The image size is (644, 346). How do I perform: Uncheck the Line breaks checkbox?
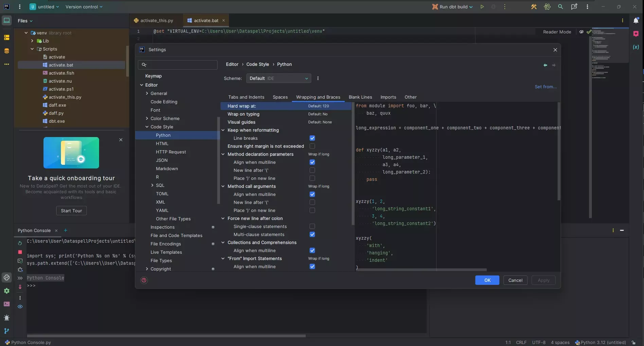point(312,138)
